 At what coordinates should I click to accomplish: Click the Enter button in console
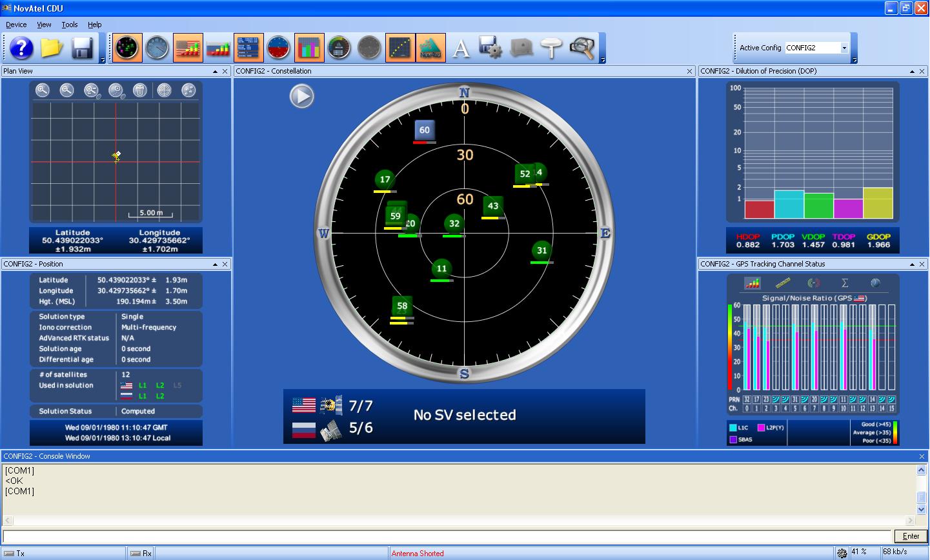pyautogui.click(x=911, y=536)
